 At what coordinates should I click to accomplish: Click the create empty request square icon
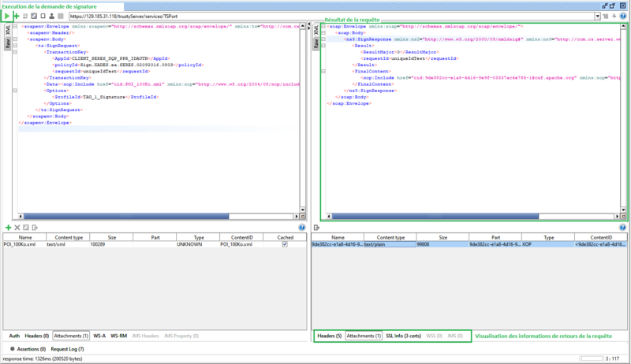pyautogui.click(x=43, y=16)
